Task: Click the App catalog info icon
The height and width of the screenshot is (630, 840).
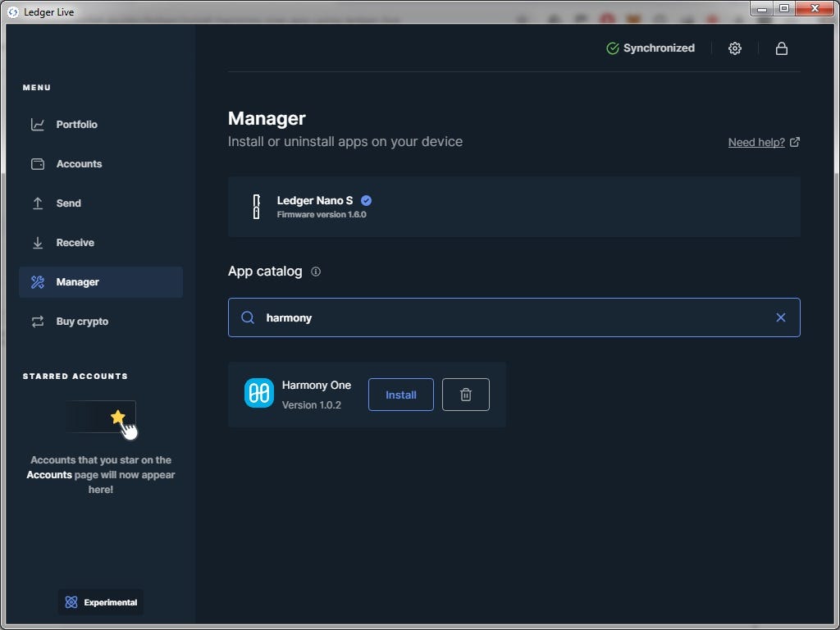Action: [316, 272]
